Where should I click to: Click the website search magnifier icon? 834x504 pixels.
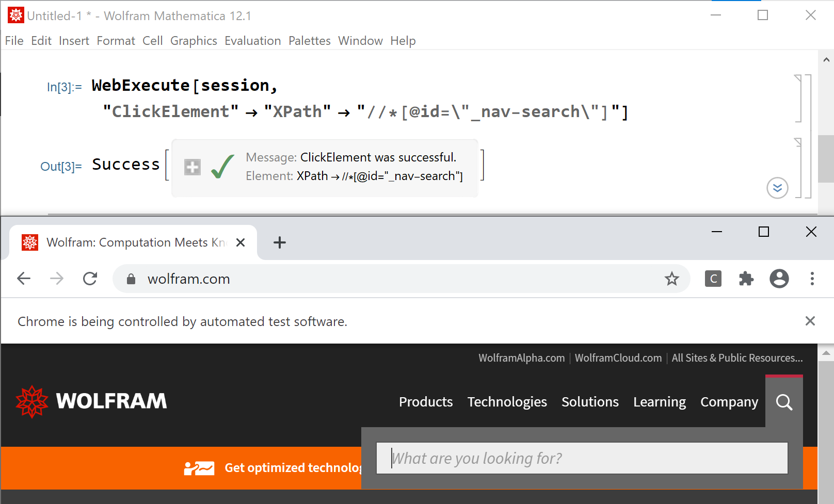(x=784, y=402)
